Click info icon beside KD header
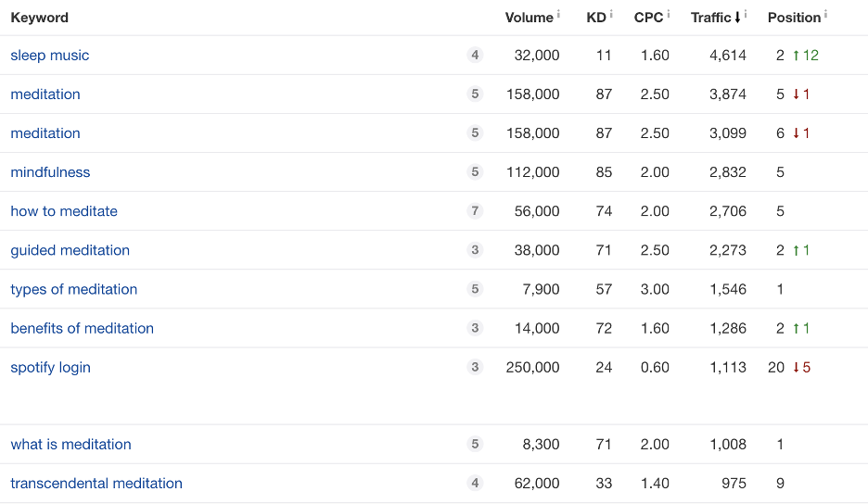This screenshot has width=868, height=504. tap(611, 15)
